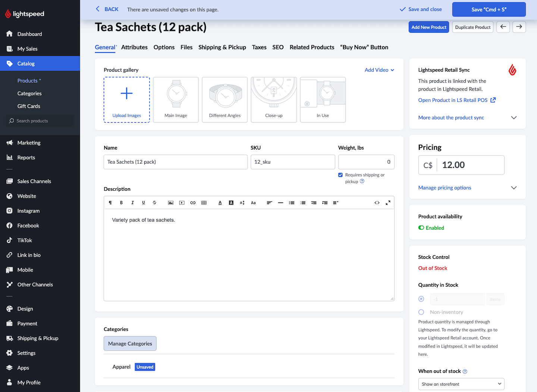Image resolution: width=537 pixels, height=392 pixels.
Task: Select the quantity in stock radio button
Action: (421, 299)
